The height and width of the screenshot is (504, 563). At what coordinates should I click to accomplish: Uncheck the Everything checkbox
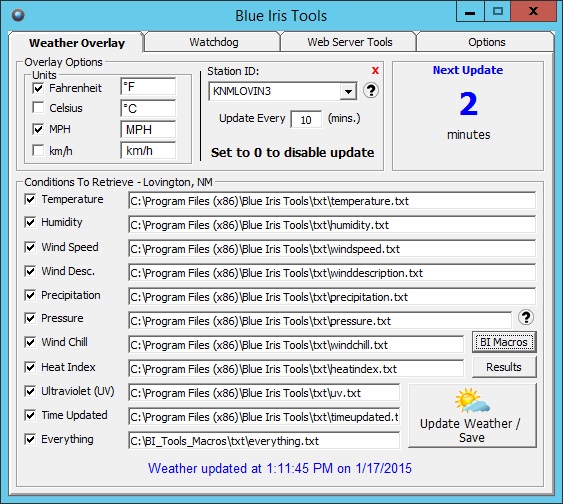coord(30,439)
